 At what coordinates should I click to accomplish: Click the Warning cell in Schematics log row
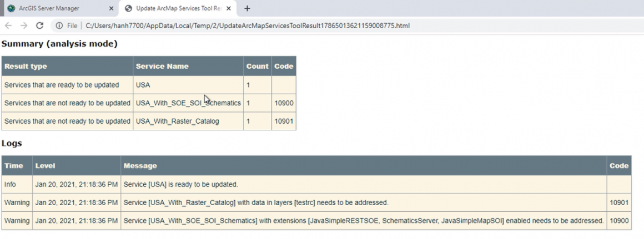coord(17,221)
